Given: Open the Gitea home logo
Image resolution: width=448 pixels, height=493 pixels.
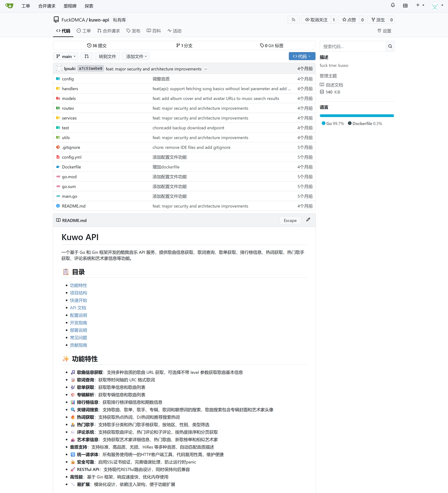Looking at the screenshot, I should coord(9,6).
